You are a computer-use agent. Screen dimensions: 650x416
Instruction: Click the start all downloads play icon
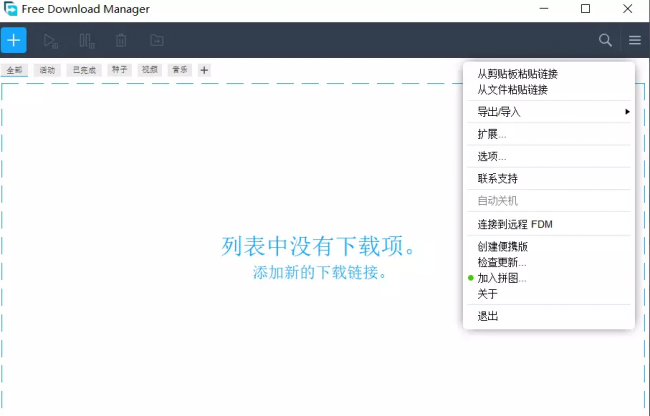[x=51, y=41]
